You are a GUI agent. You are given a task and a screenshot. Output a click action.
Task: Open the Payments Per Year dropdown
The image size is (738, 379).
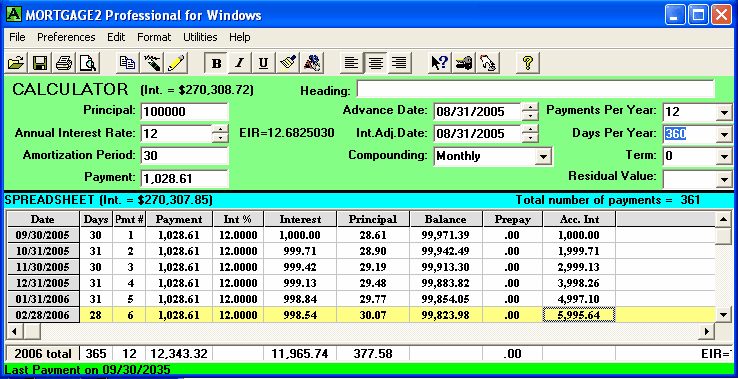coord(723,112)
